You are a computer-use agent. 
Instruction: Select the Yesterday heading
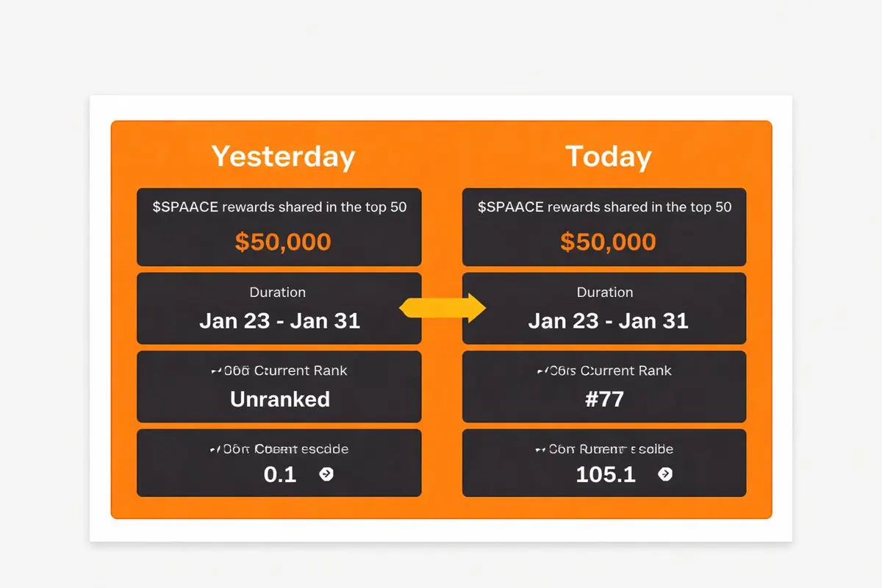tap(283, 157)
